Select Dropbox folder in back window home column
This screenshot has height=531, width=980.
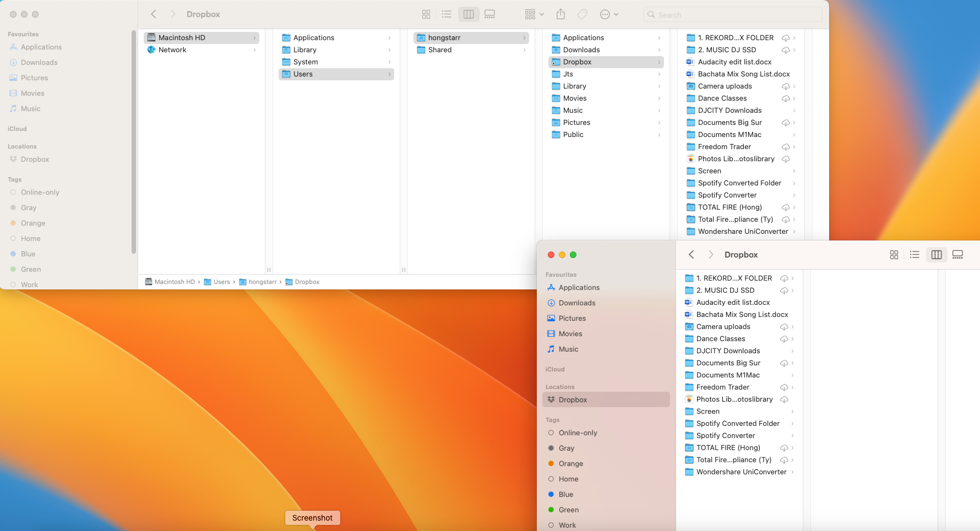click(606, 62)
